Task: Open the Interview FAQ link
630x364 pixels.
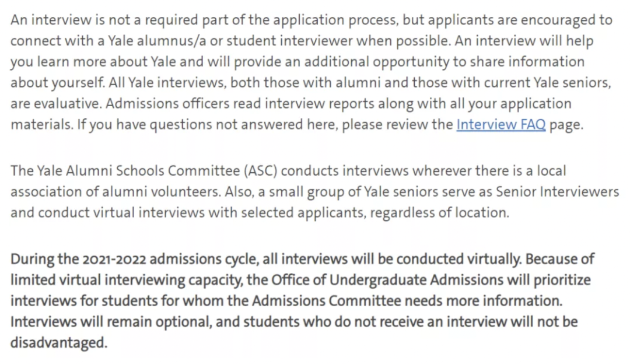Action: click(x=501, y=125)
